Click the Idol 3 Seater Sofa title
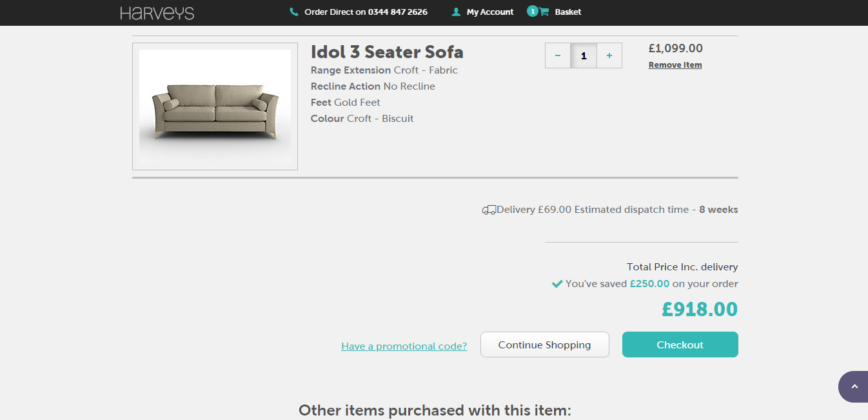The height and width of the screenshot is (420, 868). [387, 52]
